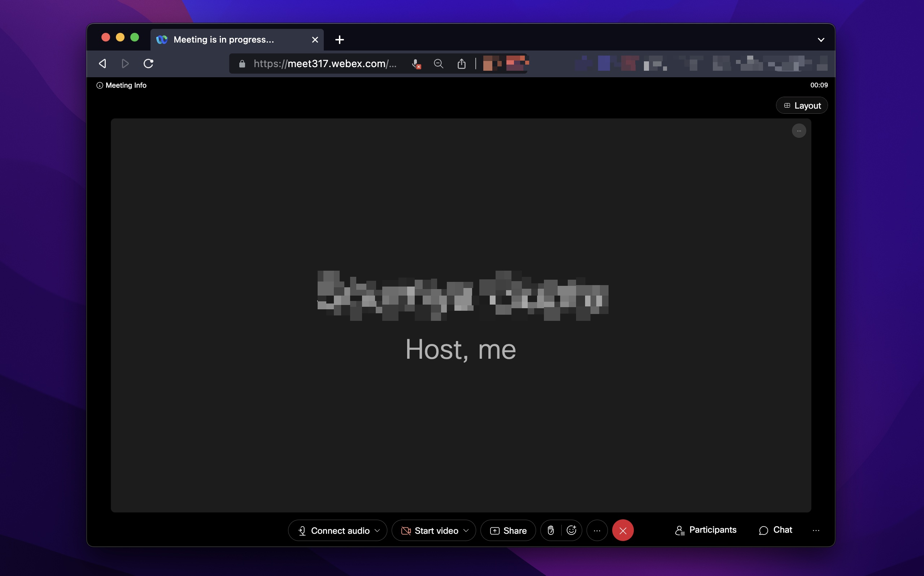Click the Raise hand icon
924x576 pixels.
(550, 530)
